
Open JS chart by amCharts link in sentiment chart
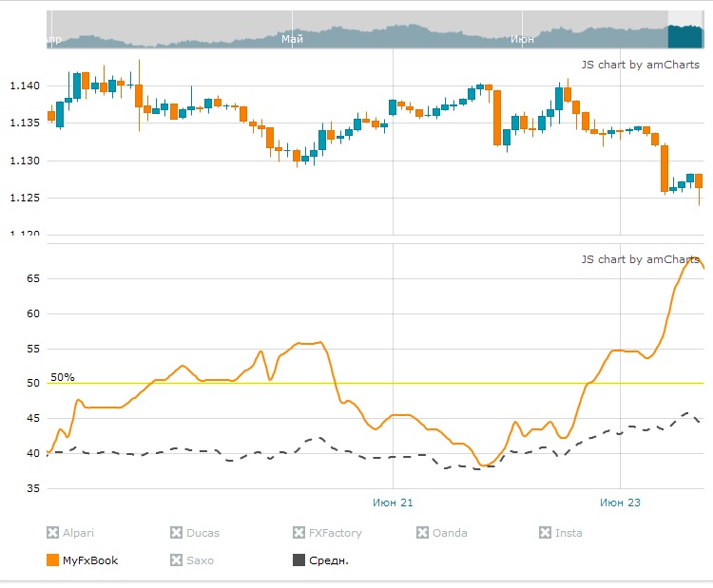(640, 259)
